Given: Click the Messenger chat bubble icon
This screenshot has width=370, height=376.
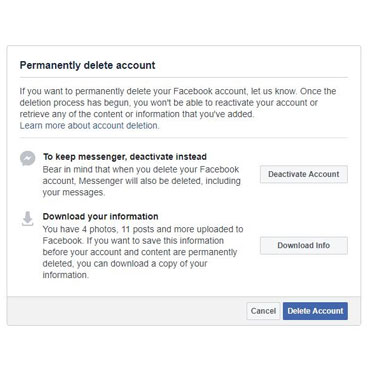Looking at the screenshot, I should (x=28, y=158).
